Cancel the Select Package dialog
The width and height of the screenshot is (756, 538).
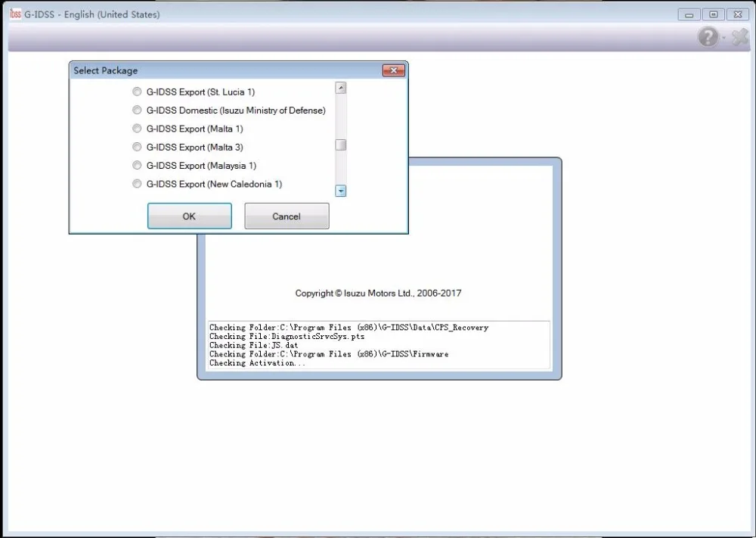(x=287, y=216)
